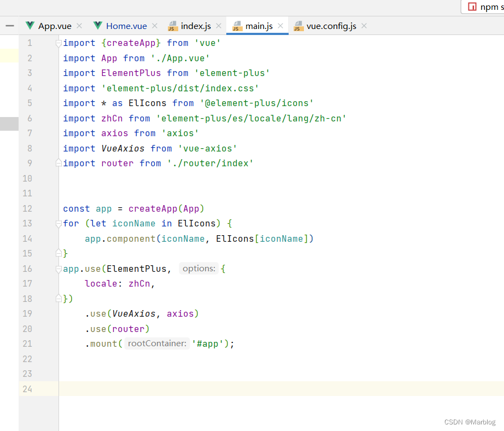Click line number 24 in gutter
The width and height of the screenshot is (504, 431).
27,389
